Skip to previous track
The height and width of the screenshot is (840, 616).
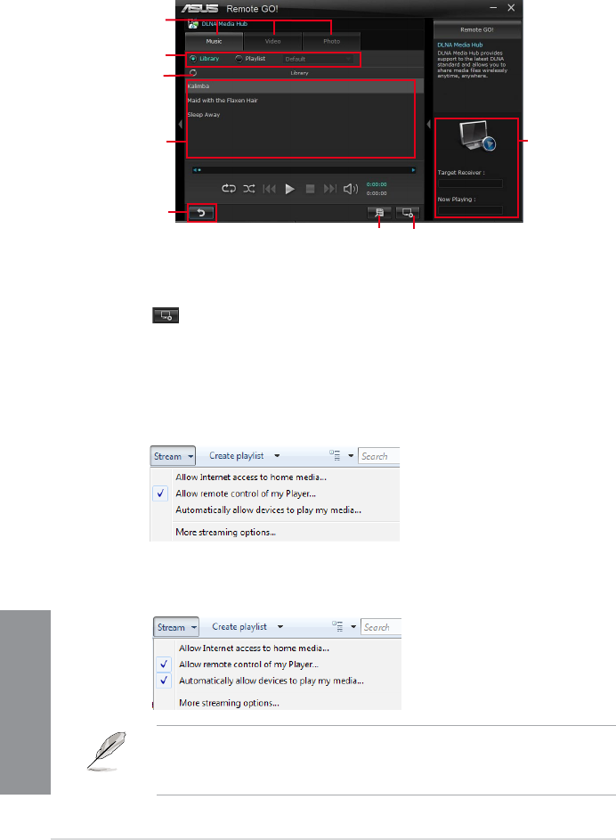pos(269,189)
